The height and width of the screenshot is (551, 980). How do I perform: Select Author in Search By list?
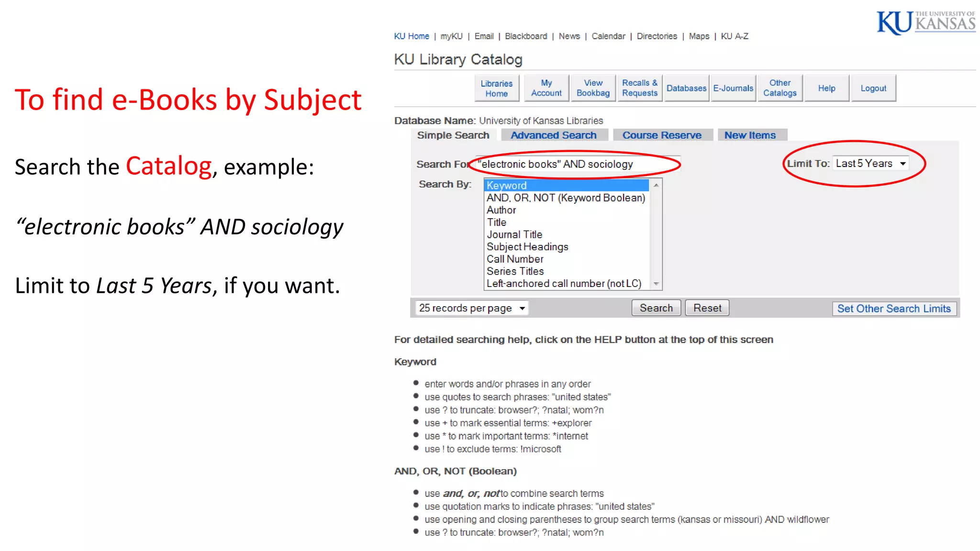[x=567, y=210]
